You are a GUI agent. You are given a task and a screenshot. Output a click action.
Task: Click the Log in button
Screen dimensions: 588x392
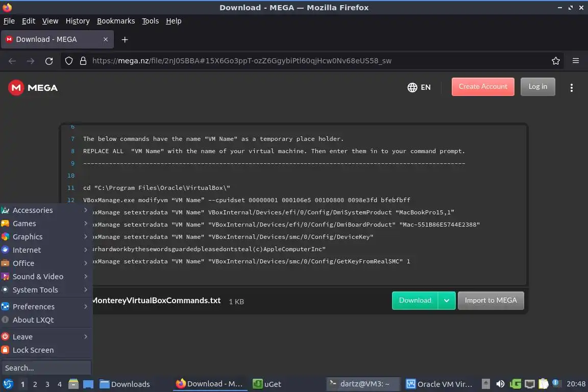[537, 87]
